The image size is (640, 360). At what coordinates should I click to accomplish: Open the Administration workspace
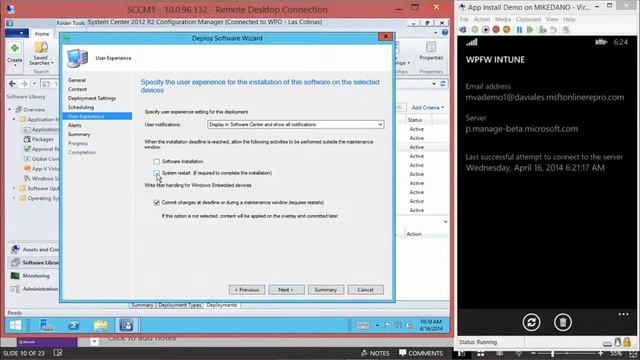[33, 289]
